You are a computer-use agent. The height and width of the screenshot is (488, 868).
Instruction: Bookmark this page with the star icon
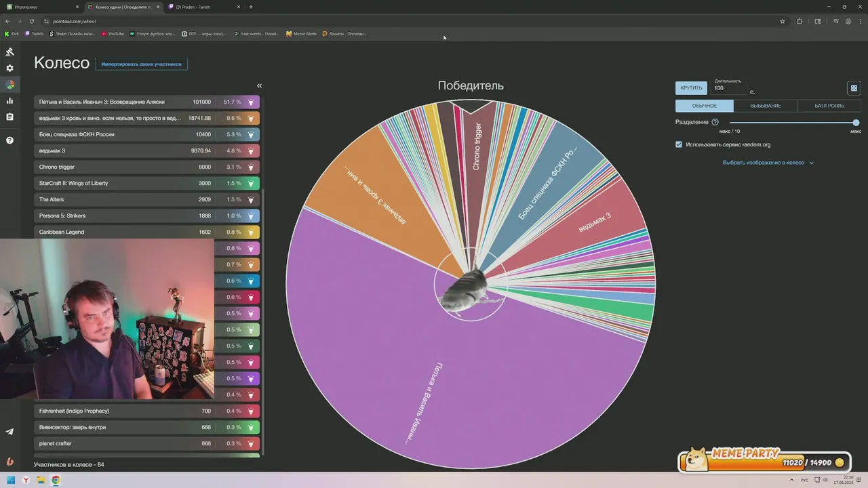[x=783, y=21]
